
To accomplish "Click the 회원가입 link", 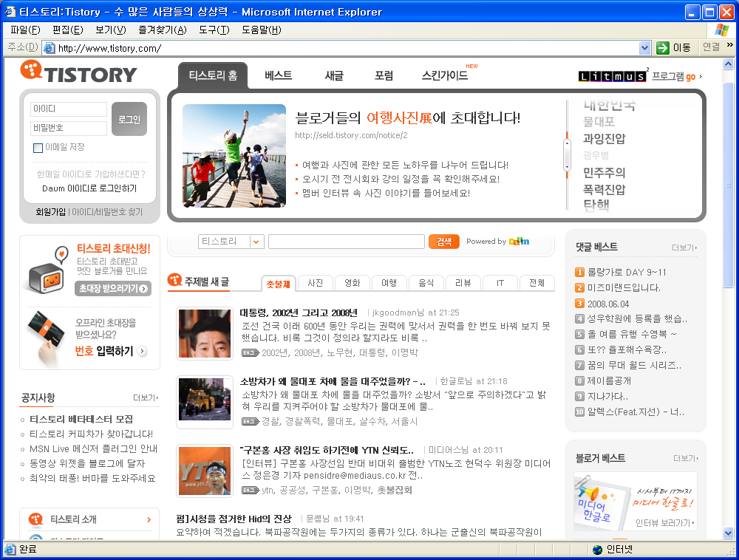I will pos(50,212).
